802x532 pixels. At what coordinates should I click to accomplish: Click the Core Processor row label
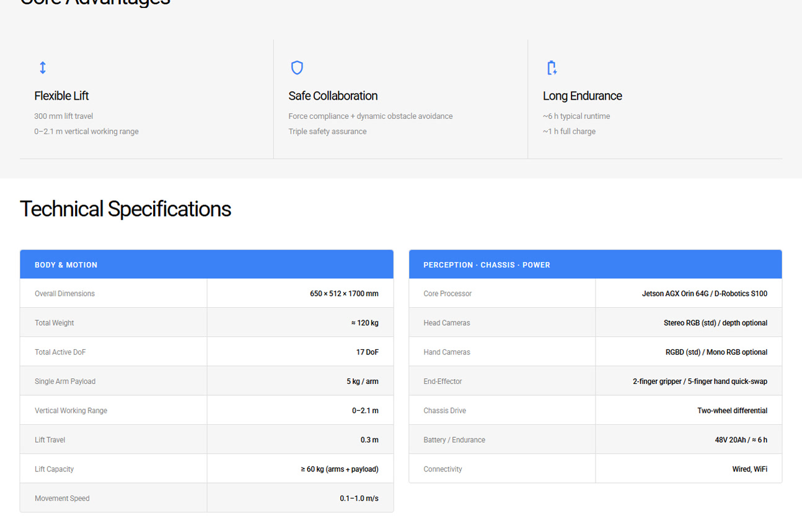coord(447,294)
